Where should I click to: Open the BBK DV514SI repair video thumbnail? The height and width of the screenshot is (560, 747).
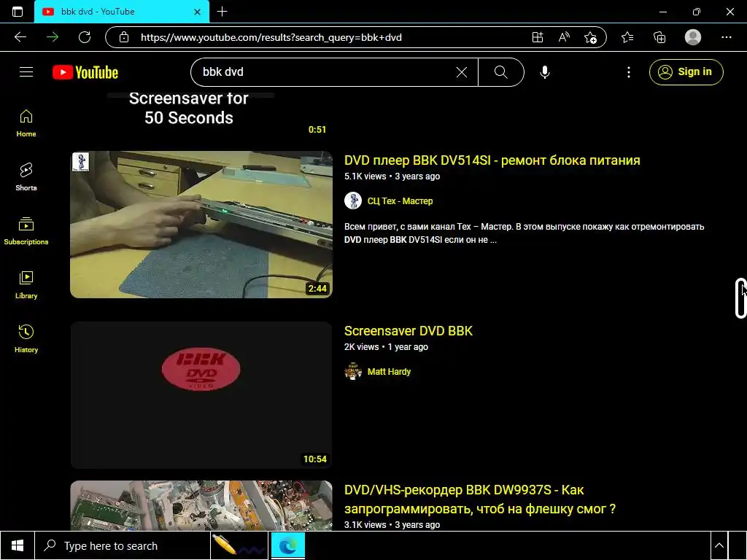coord(201,225)
